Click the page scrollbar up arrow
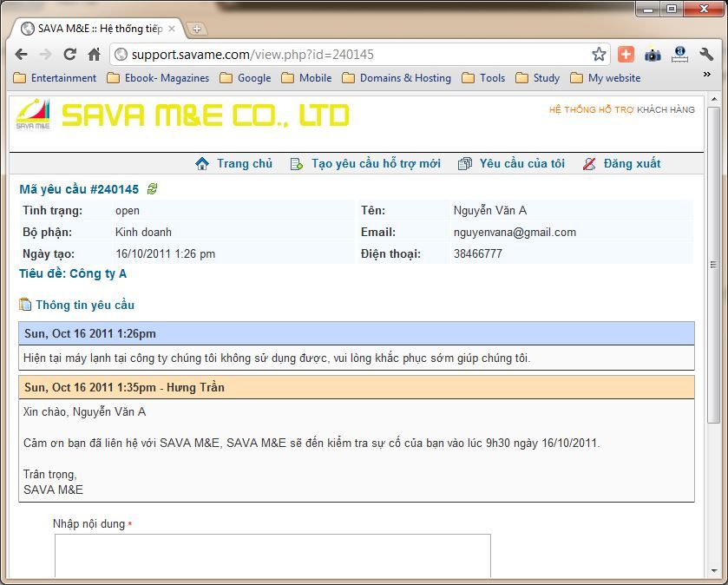The image size is (728, 585). point(714,99)
